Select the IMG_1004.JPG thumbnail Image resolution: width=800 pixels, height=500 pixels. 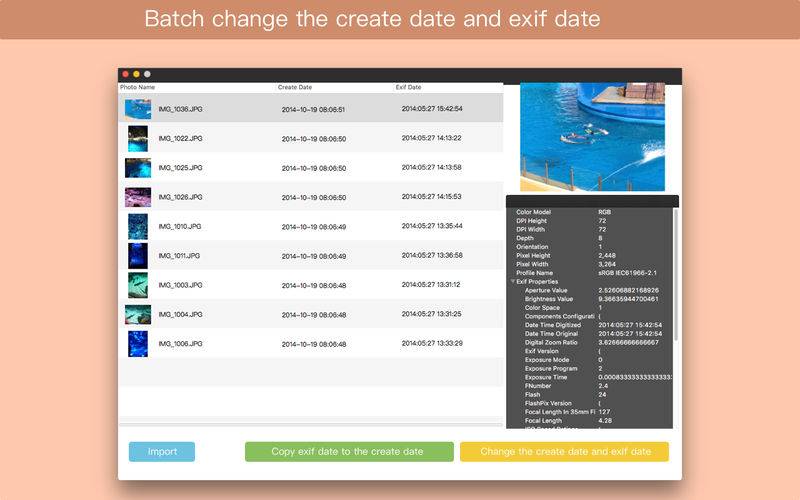138,315
